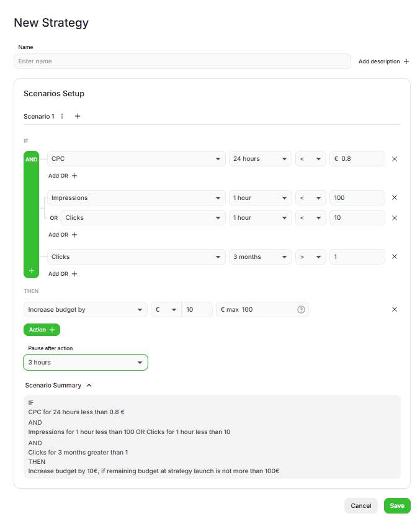Add a new scenario with plus icon
Image resolution: width=420 pixels, height=516 pixels.
78,116
